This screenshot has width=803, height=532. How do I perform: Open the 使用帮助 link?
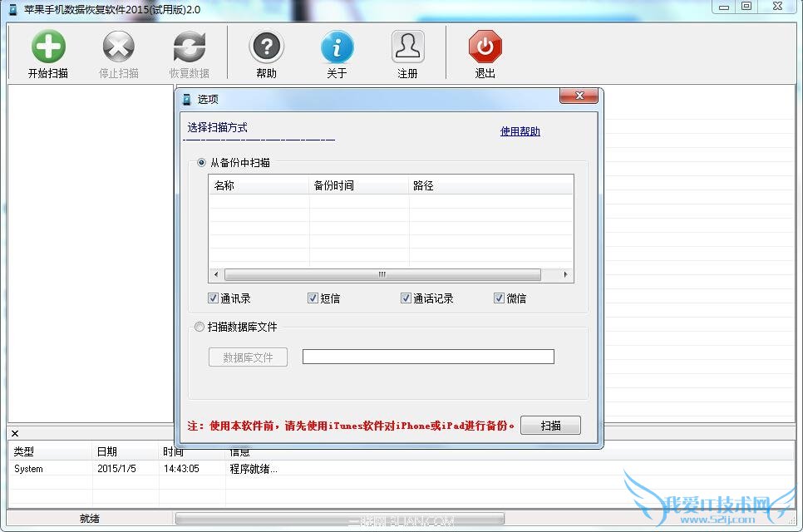pyautogui.click(x=520, y=131)
